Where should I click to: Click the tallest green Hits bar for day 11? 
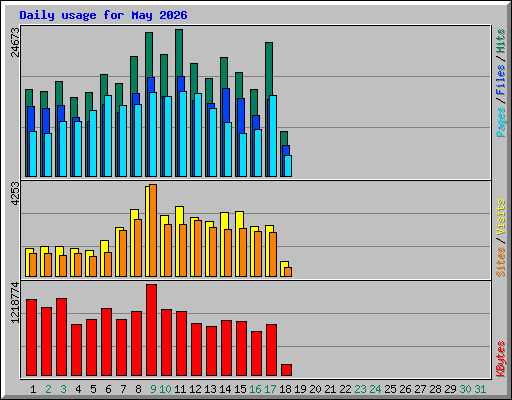tap(179, 53)
